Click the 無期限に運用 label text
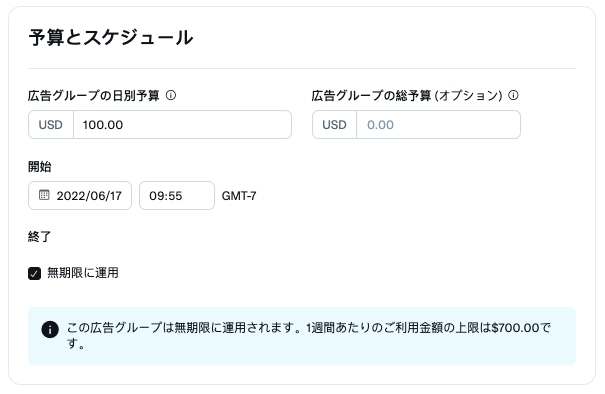 pyautogui.click(x=83, y=273)
